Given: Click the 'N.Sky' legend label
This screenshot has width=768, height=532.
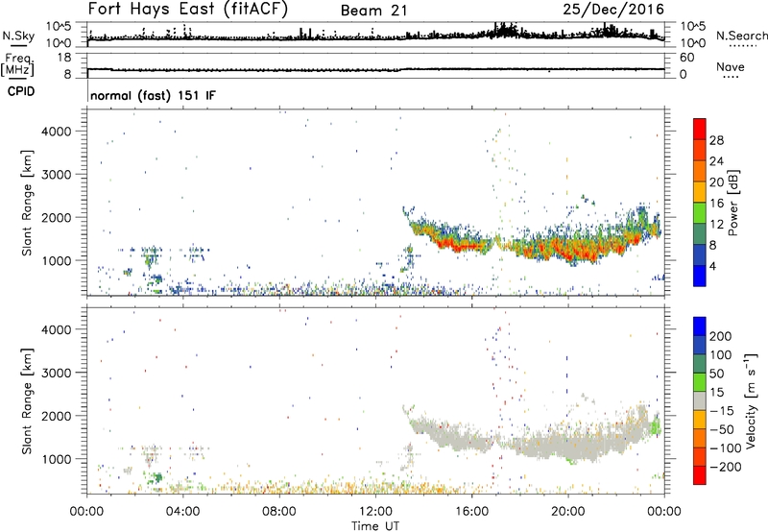Looking at the screenshot, I should (x=18, y=36).
